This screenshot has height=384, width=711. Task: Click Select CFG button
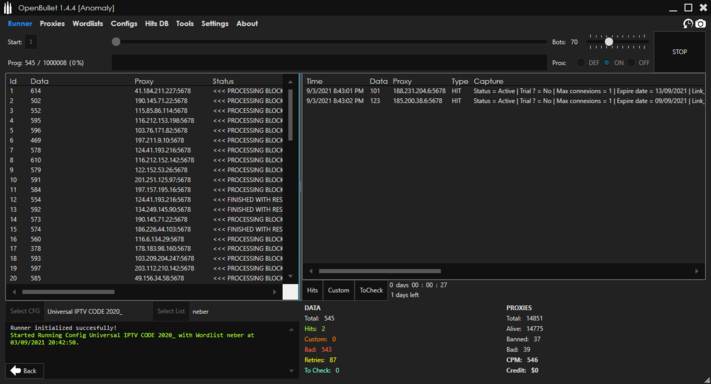pos(25,311)
